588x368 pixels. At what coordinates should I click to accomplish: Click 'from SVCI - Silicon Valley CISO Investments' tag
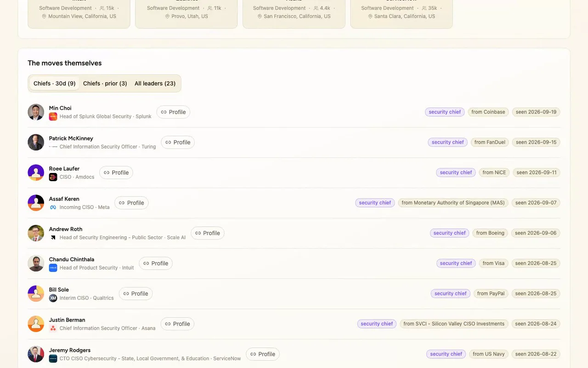[454, 324]
